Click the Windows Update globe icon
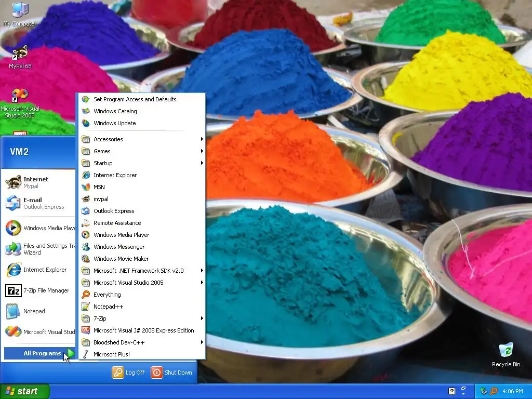The image size is (532, 399). pyautogui.click(x=86, y=123)
